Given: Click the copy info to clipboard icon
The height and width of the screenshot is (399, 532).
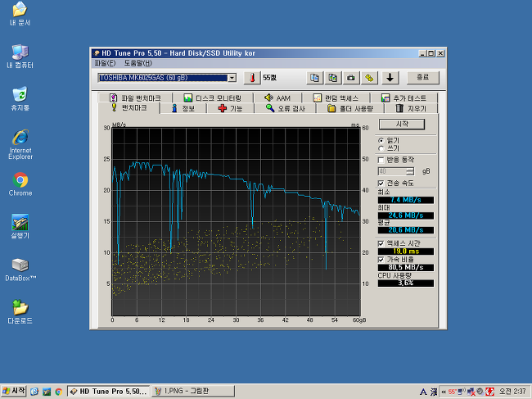Looking at the screenshot, I should tap(314, 78).
